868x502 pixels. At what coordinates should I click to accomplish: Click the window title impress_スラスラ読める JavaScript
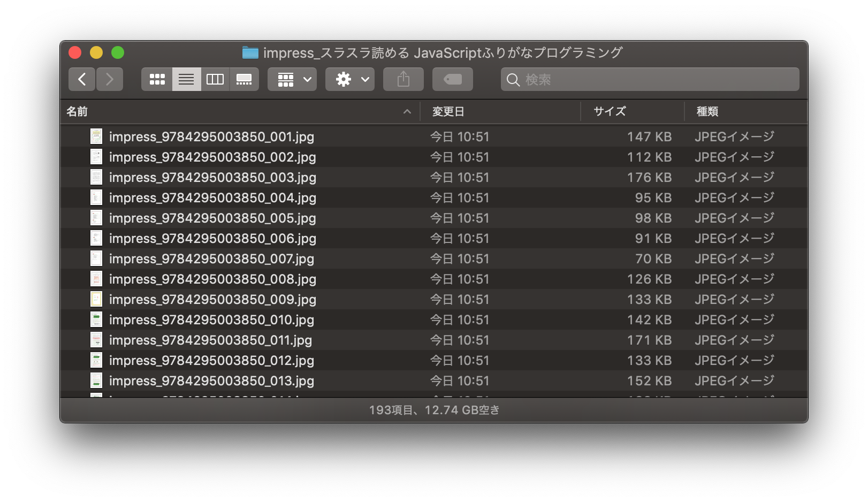373,52
